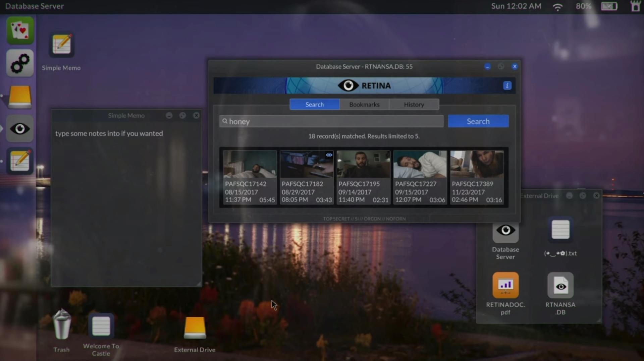The width and height of the screenshot is (644, 361).
Task: Click the blue Search button
Action: click(x=478, y=121)
